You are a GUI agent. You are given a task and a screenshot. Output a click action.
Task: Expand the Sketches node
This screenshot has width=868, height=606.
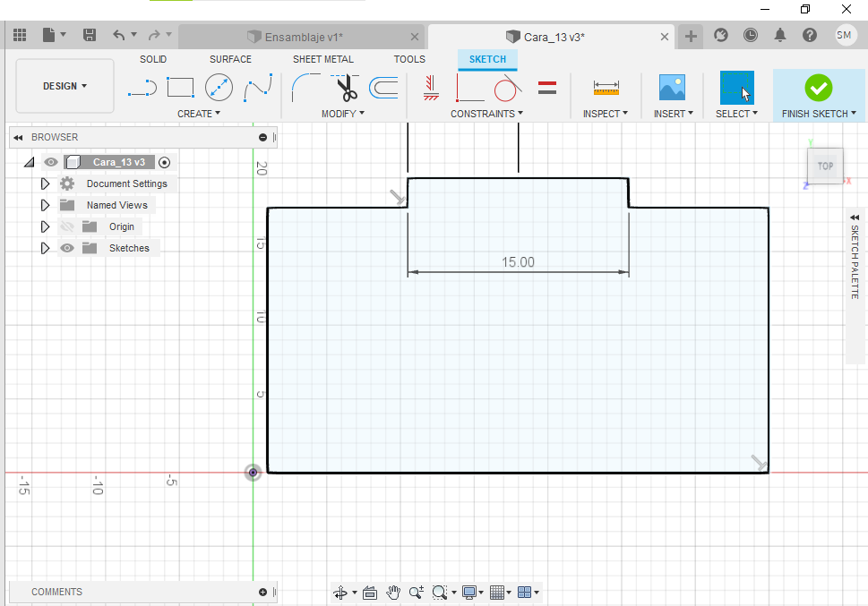point(45,248)
